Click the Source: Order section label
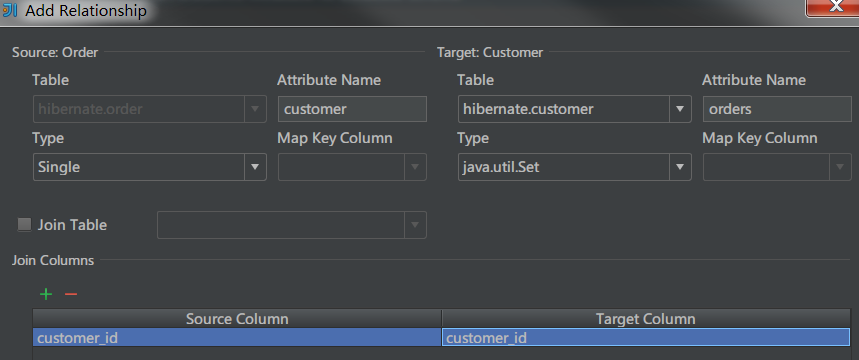859x360 pixels. (55, 53)
